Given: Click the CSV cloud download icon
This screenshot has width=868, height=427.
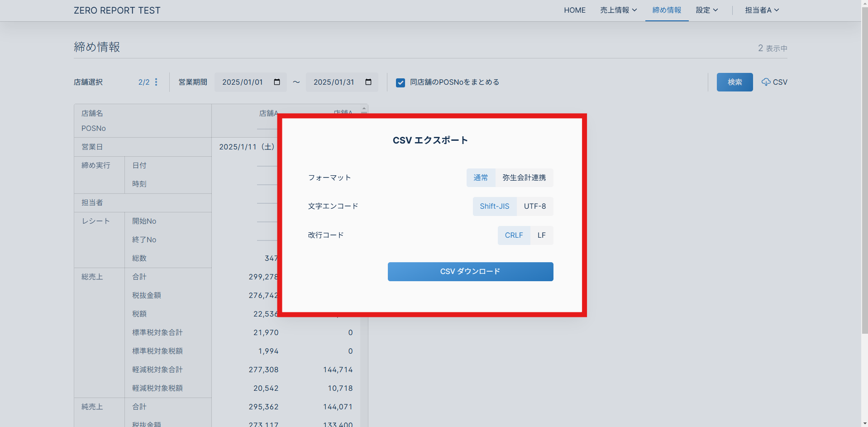Looking at the screenshot, I should pos(766,82).
